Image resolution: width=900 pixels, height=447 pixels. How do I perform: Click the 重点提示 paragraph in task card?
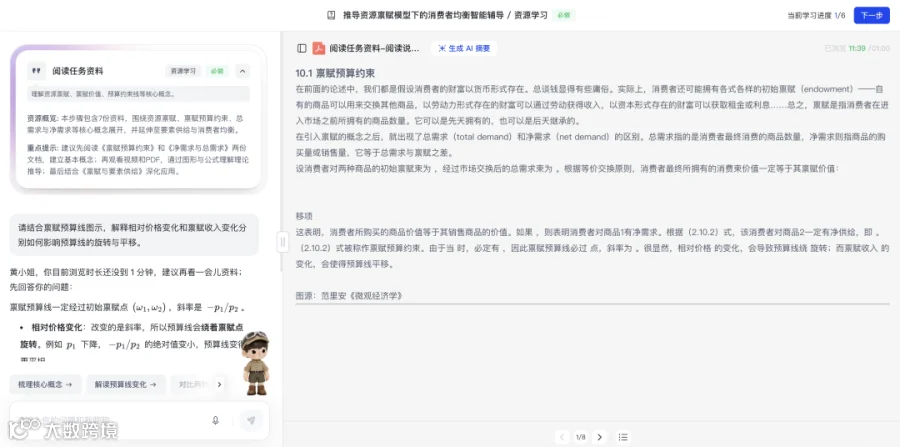(x=138, y=158)
